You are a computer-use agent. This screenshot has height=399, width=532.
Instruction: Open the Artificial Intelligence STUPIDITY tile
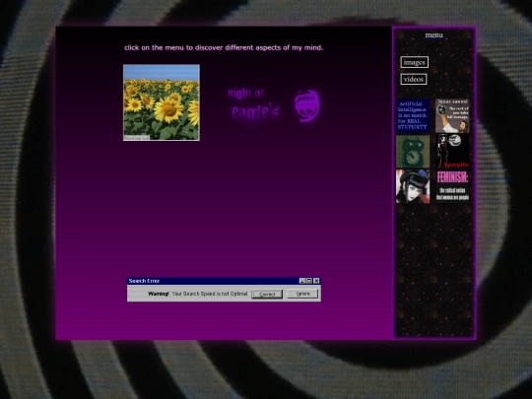coord(413,115)
